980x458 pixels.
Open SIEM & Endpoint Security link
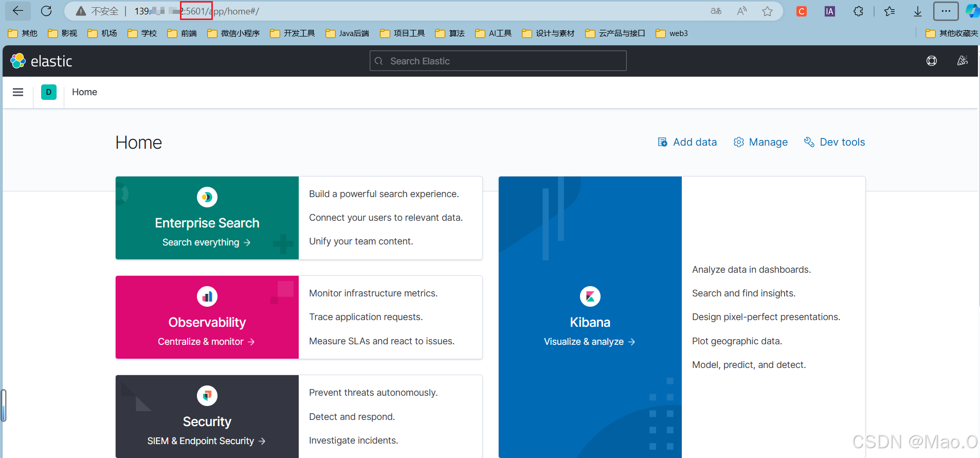click(206, 441)
